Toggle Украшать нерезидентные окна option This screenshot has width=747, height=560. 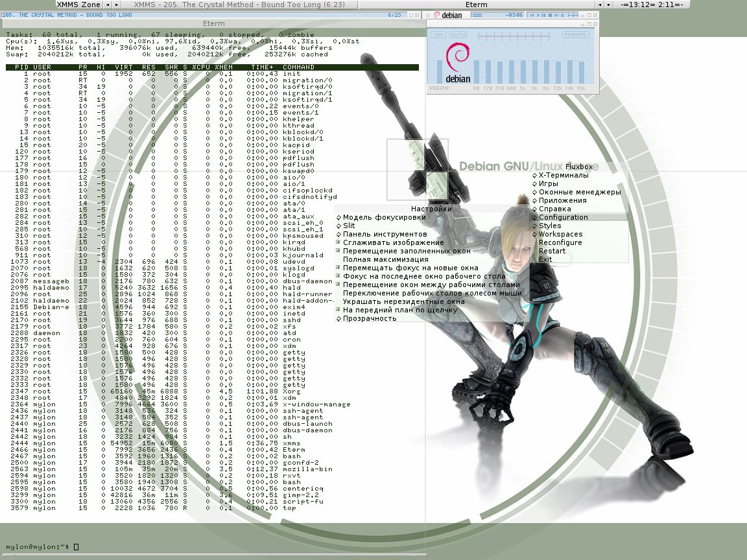tap(432, 302)
